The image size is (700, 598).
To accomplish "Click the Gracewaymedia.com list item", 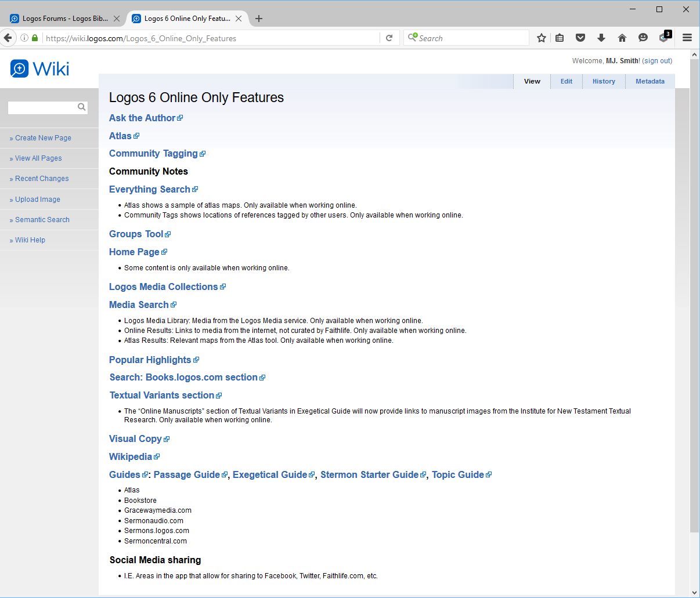I will point(158,510).
